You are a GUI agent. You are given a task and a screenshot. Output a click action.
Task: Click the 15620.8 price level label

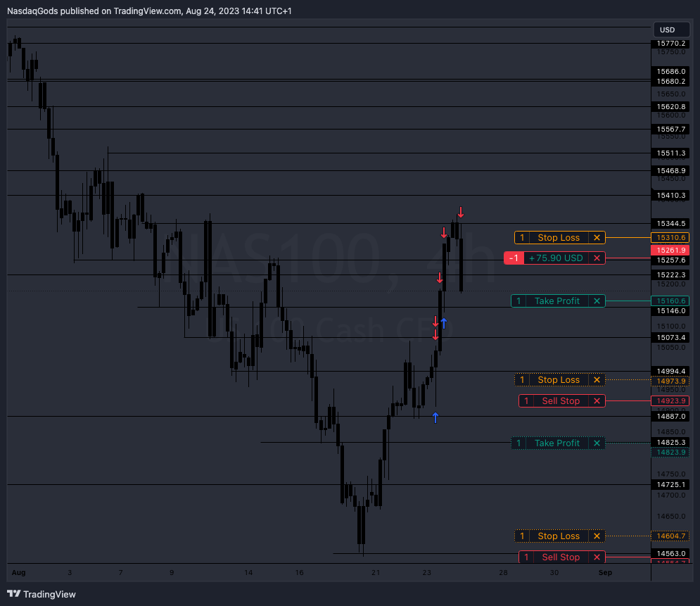(670, 107)
